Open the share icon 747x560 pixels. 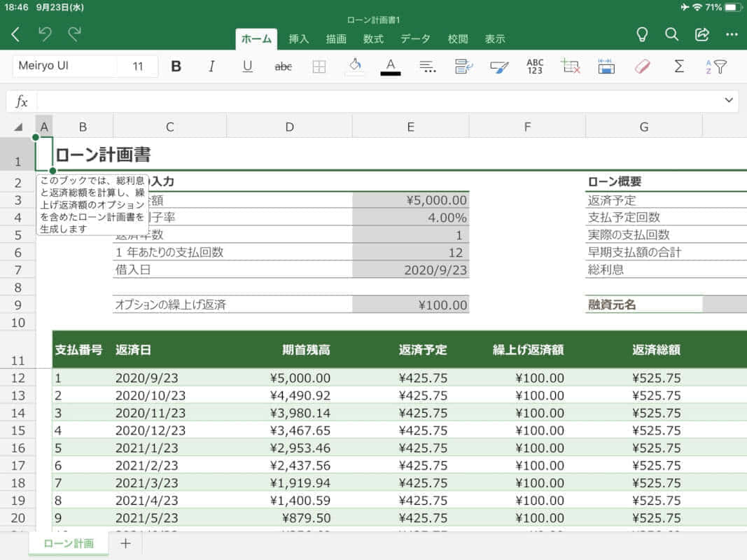tap(701, 34)
